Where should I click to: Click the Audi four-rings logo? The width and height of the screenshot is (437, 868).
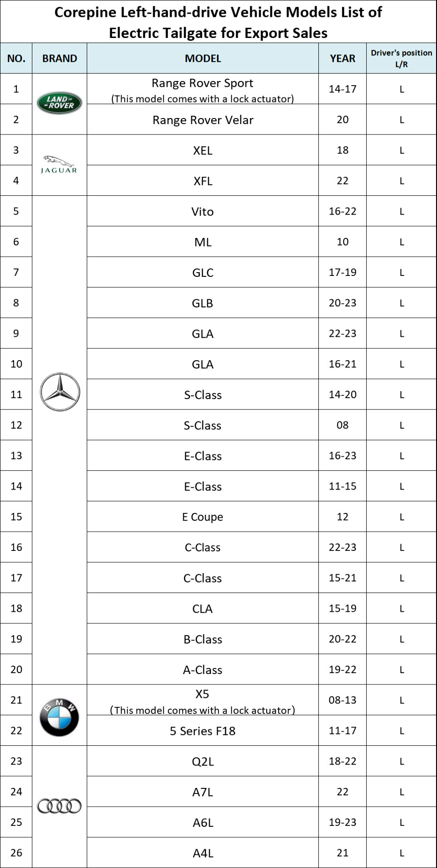60,806
